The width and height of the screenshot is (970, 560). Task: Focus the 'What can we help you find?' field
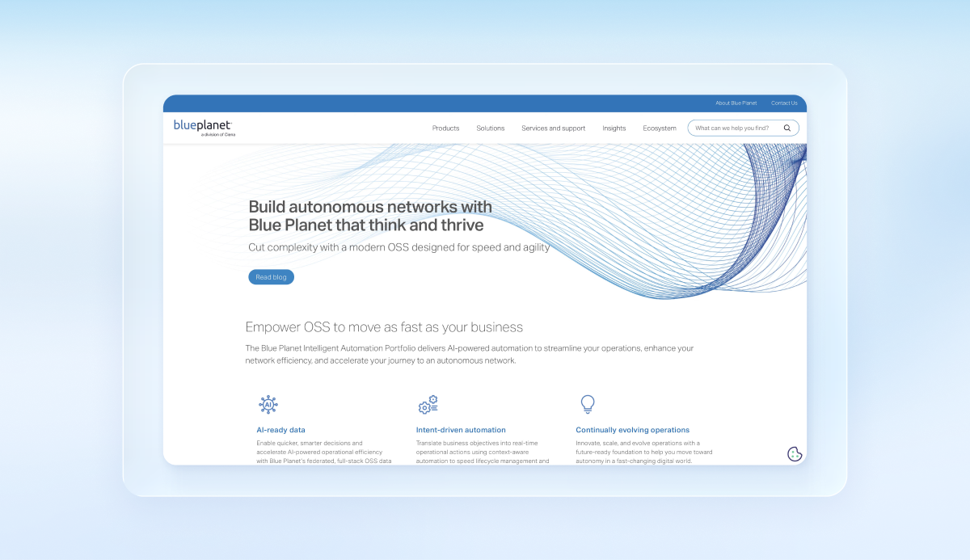[743, 128]
